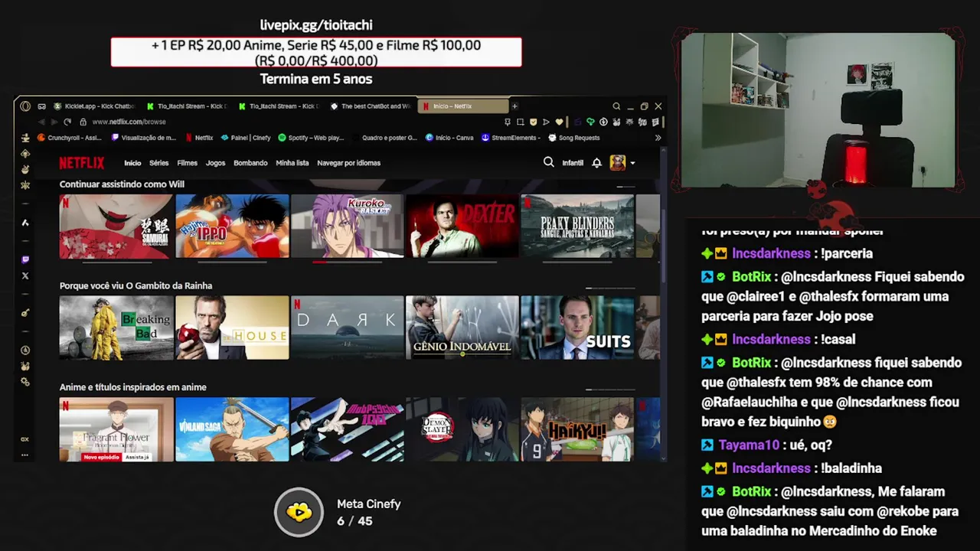Open a new browser tab with plus
The width and height of the screenshot is (980, 551).
tap(514, 106)
